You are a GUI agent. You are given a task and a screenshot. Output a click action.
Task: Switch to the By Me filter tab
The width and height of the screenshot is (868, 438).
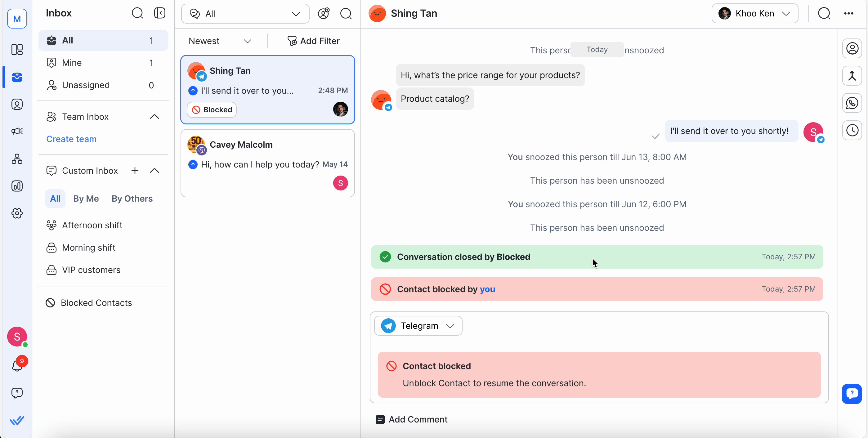click(86, 199)
